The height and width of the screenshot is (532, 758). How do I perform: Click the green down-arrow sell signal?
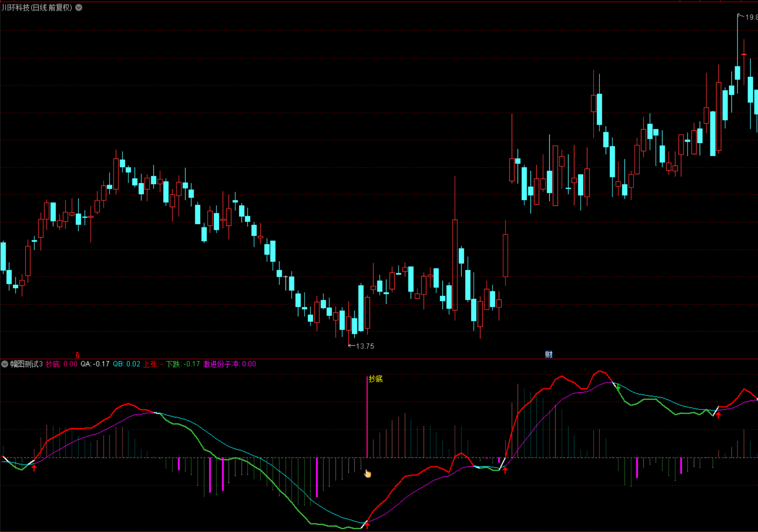[618, 387]
